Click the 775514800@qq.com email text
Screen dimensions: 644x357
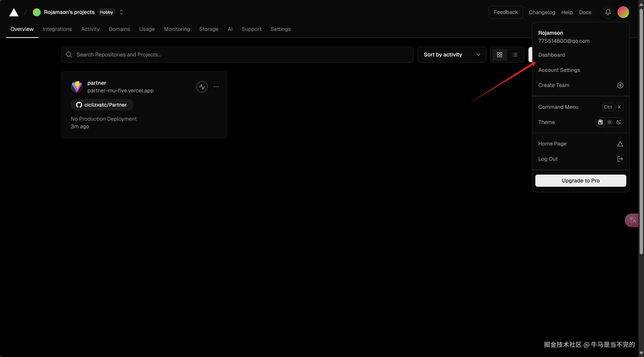tap(564, 41)
